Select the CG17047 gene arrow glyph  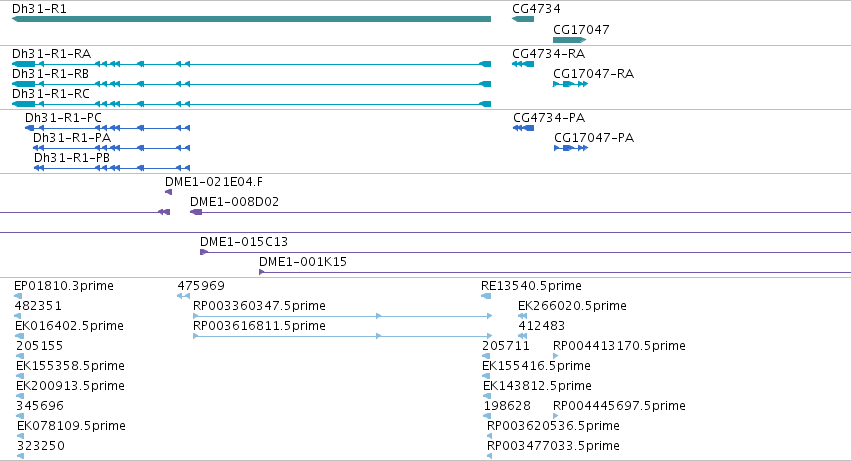(x=569, y=40)
